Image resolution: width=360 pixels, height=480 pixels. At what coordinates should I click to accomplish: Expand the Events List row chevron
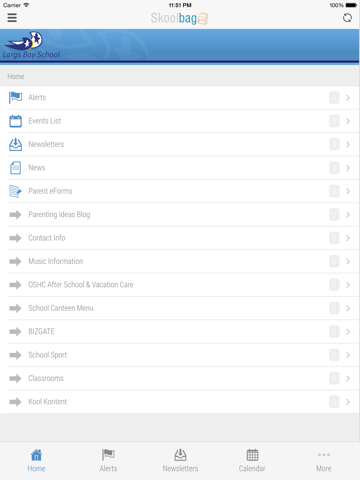click(x=348, y=121)
